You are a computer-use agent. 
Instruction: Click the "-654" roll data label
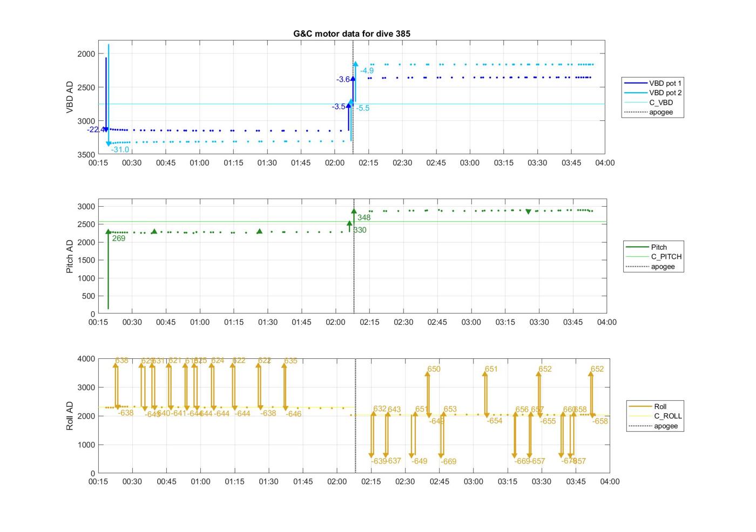coord(494,421)
